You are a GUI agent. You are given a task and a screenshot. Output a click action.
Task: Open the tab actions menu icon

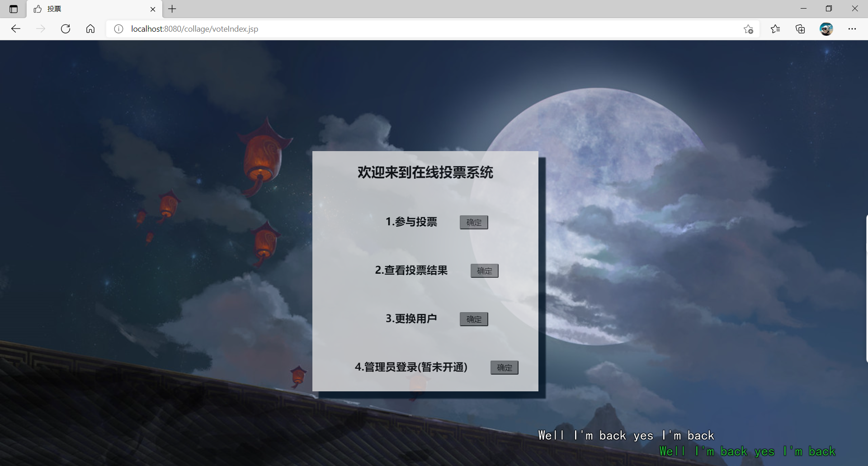coord(14,9)
